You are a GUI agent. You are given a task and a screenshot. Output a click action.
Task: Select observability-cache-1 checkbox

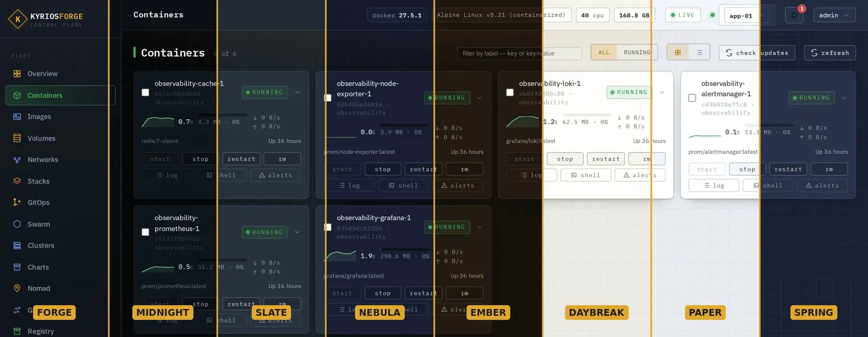click(x=145, y=92)
